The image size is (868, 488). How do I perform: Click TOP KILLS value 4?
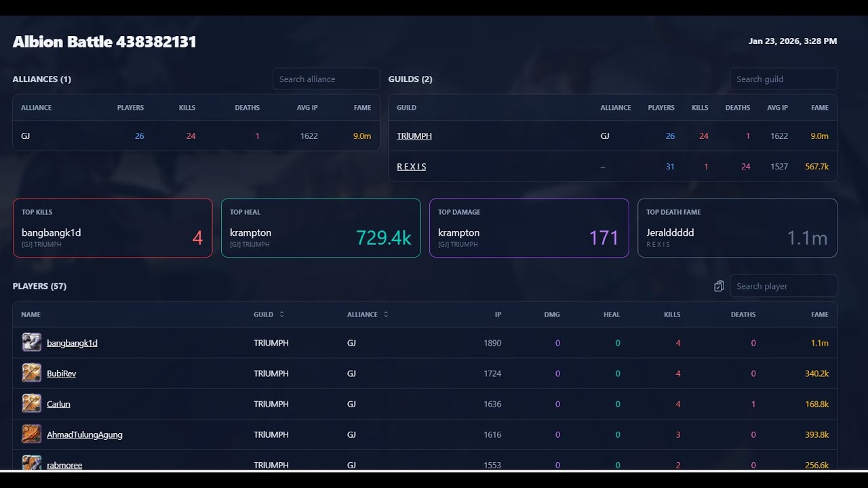tap(197, 238)
